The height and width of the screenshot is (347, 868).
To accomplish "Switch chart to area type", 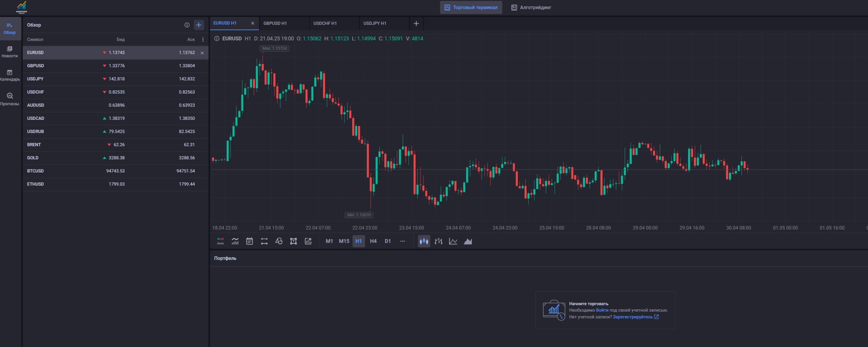I will [x=468, y=241].
